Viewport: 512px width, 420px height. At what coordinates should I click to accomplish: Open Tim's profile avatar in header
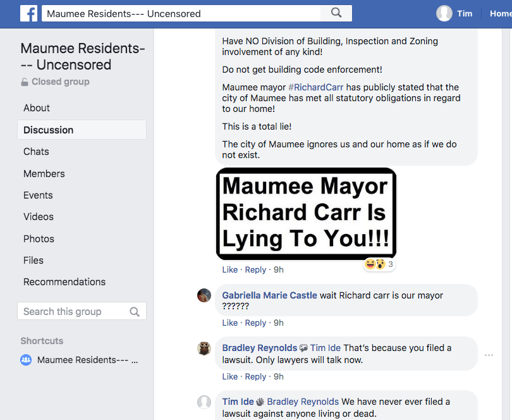[444, 13]
